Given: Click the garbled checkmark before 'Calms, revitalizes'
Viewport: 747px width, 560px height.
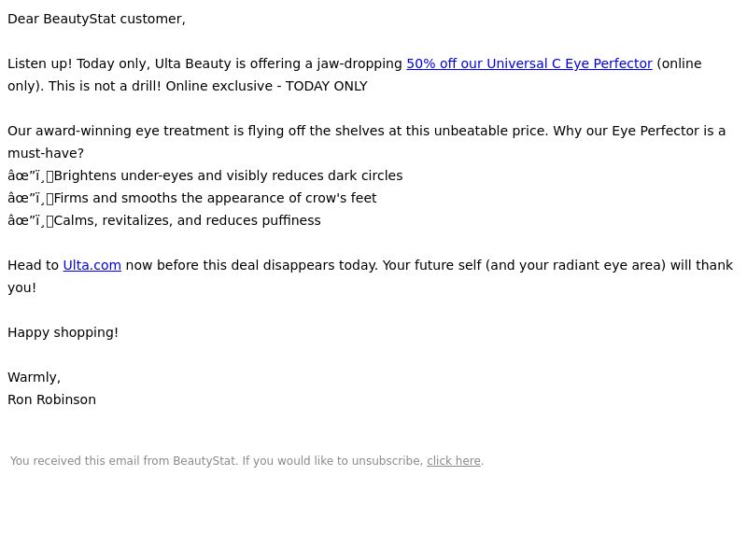Looking at the screenshot, I should point(31,220).
